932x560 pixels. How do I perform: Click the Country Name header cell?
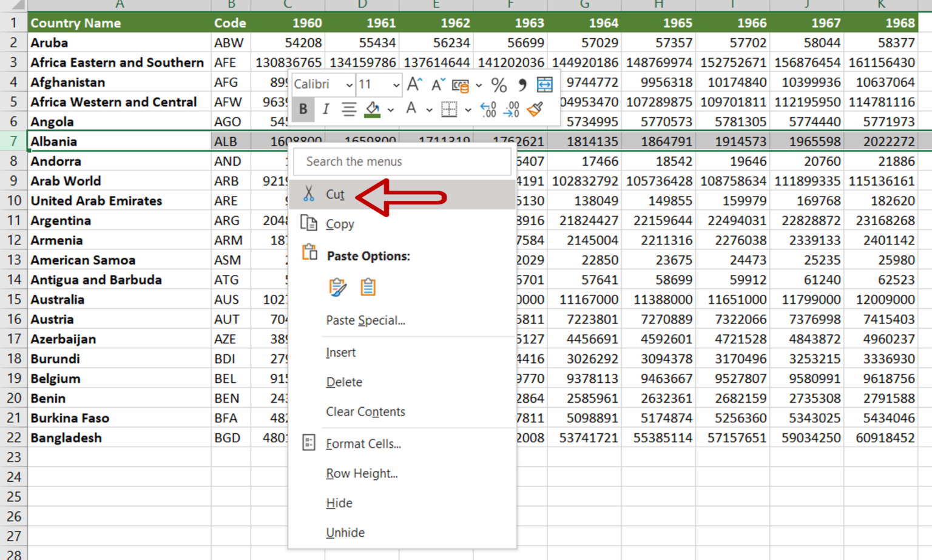(x=120, y=23)
